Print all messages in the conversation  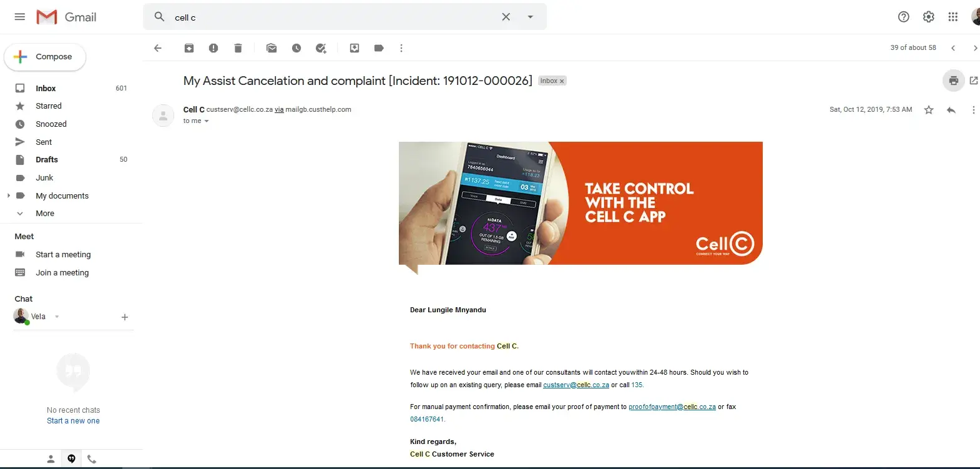pos(954,81)
